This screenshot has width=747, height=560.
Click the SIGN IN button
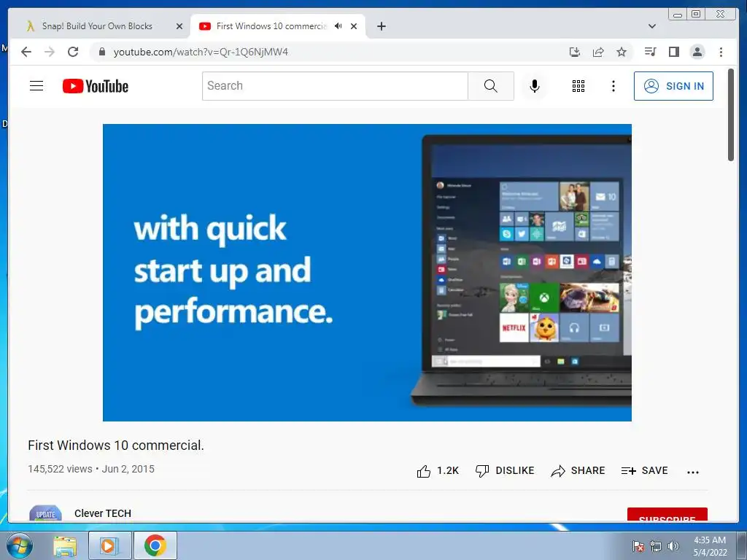[x=673, y=86]
